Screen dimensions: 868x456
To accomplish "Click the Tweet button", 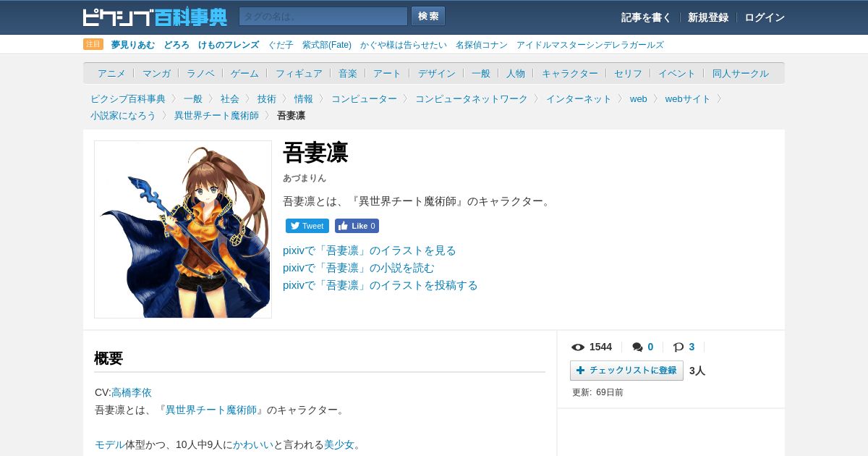I will 307,226.
